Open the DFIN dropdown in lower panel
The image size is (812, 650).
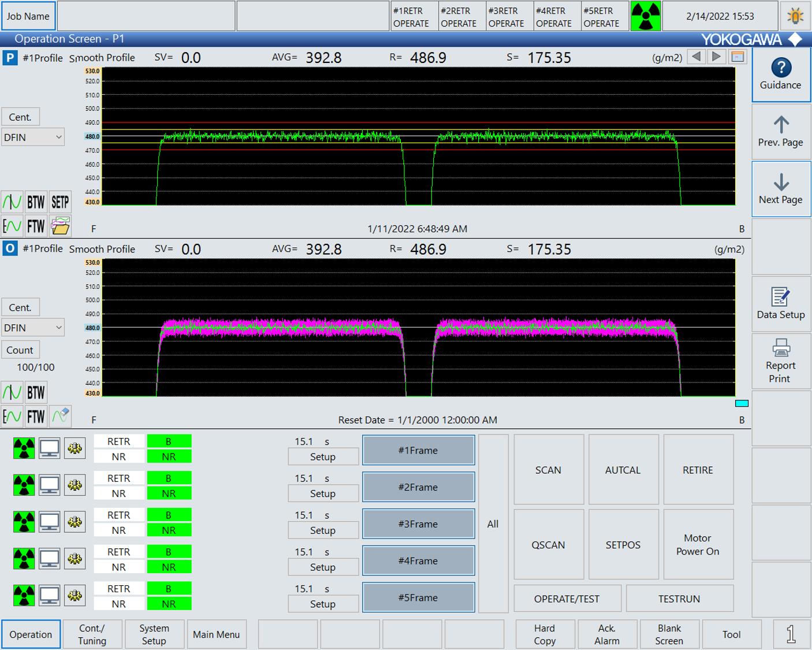click(33, 328)
